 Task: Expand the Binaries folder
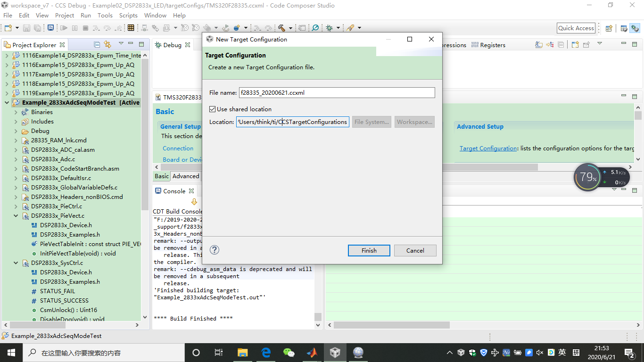[16, 112]
